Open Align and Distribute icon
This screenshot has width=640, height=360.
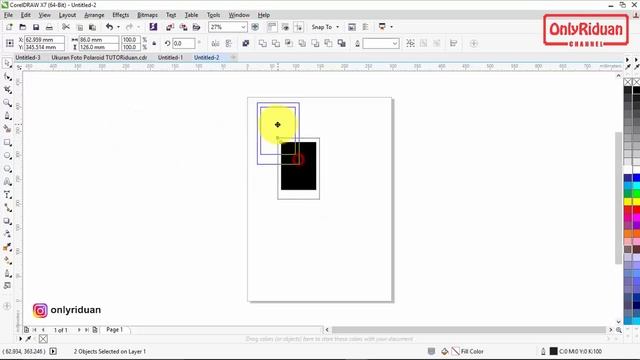coord(453,43)
